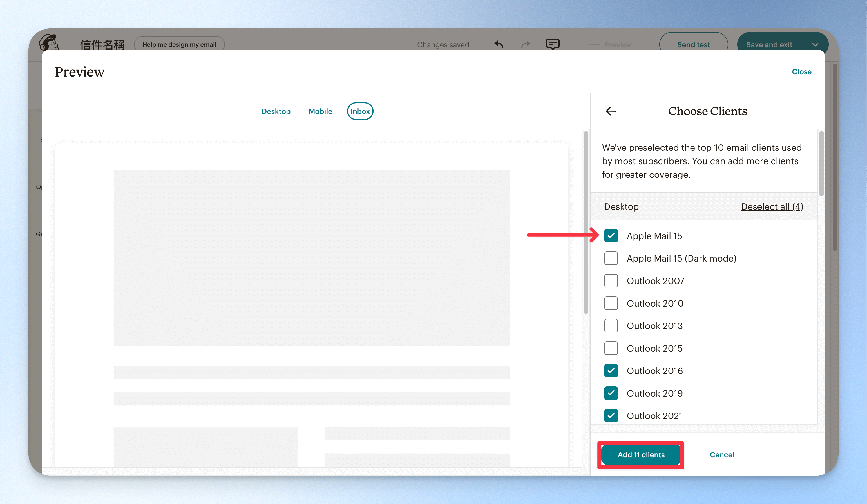Click the Mailchimp Freddie logo
The height and width of the screenshot is (504, 867).
tap(49, 43)
